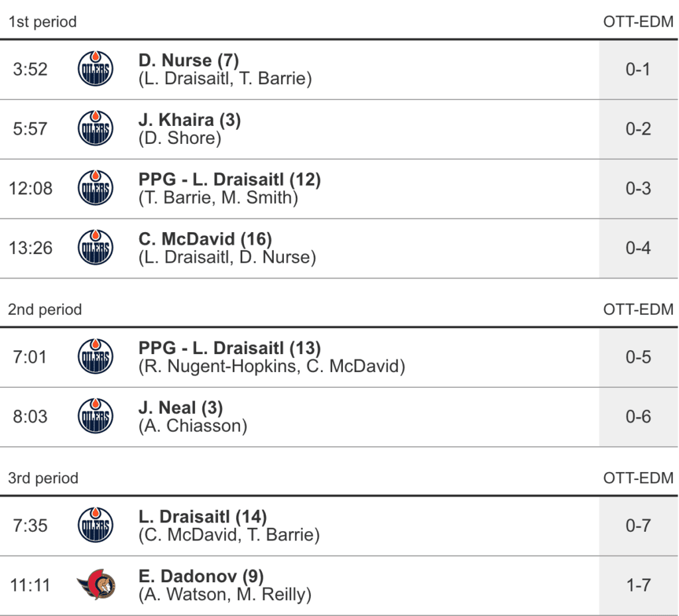The image size is (679, 616).
Task: Open the Oilers logo in the 7:01 row
Action: 95,357
